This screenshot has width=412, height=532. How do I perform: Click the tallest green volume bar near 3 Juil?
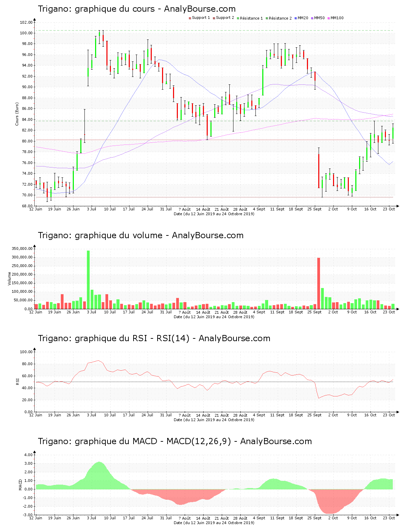[x=88, y=280]
